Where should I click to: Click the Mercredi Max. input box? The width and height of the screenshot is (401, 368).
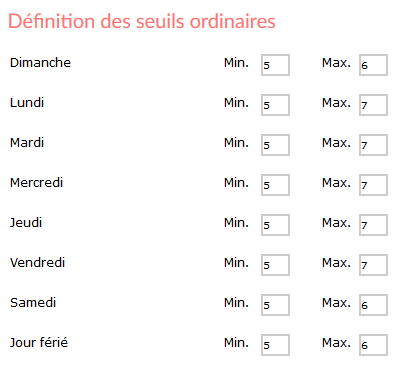click(373, 185)
